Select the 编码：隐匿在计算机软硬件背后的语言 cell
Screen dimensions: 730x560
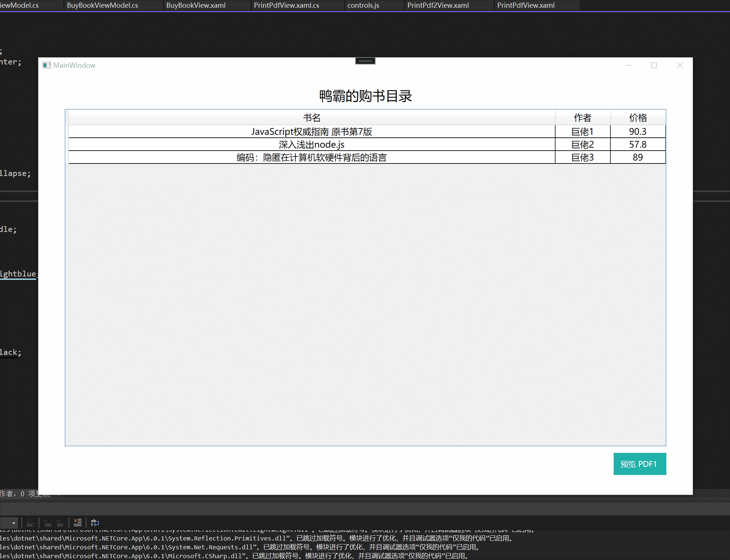(312, 157)
